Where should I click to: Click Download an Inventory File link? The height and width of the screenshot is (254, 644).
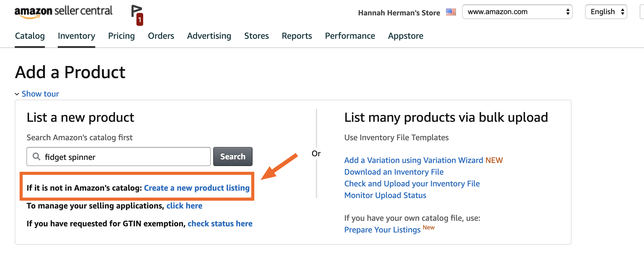coord(394,172)
